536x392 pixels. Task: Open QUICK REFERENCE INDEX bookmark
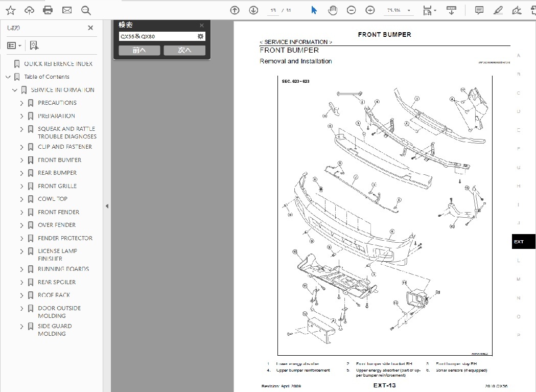point(58,63)
